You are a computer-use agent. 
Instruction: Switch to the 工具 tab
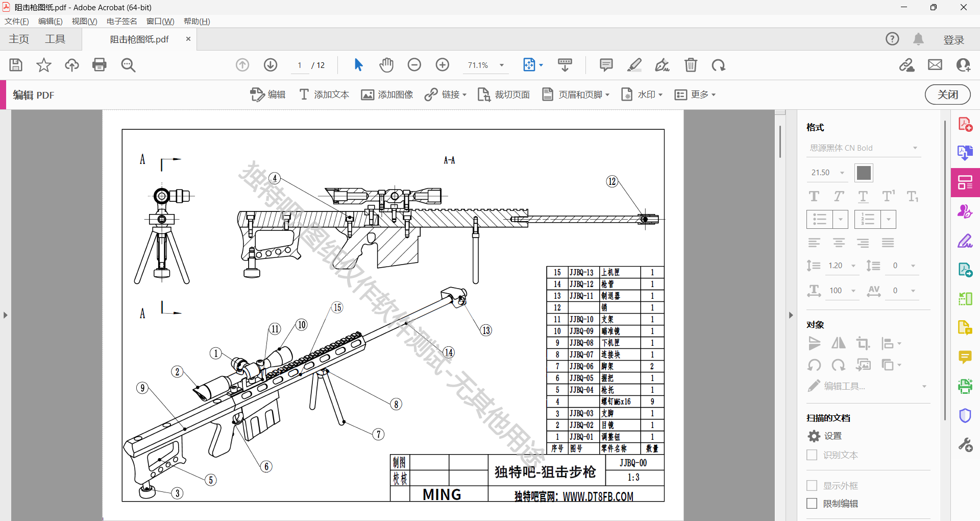click(x=56, y=39)
